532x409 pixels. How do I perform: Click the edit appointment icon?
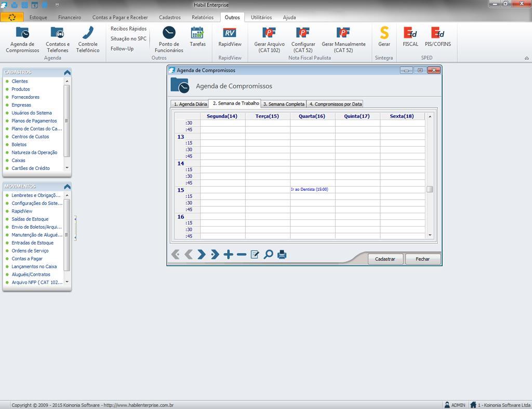pos(255,254)
